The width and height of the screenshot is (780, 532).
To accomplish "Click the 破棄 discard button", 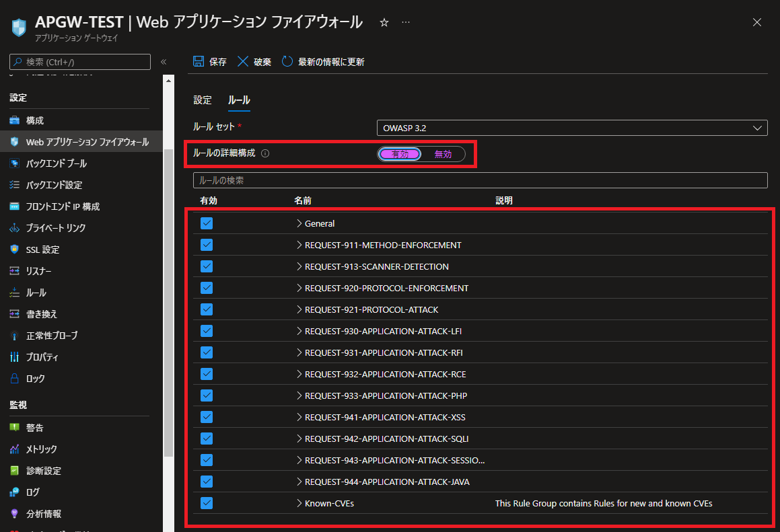I will pyautogui.click(x=254, y=62).
